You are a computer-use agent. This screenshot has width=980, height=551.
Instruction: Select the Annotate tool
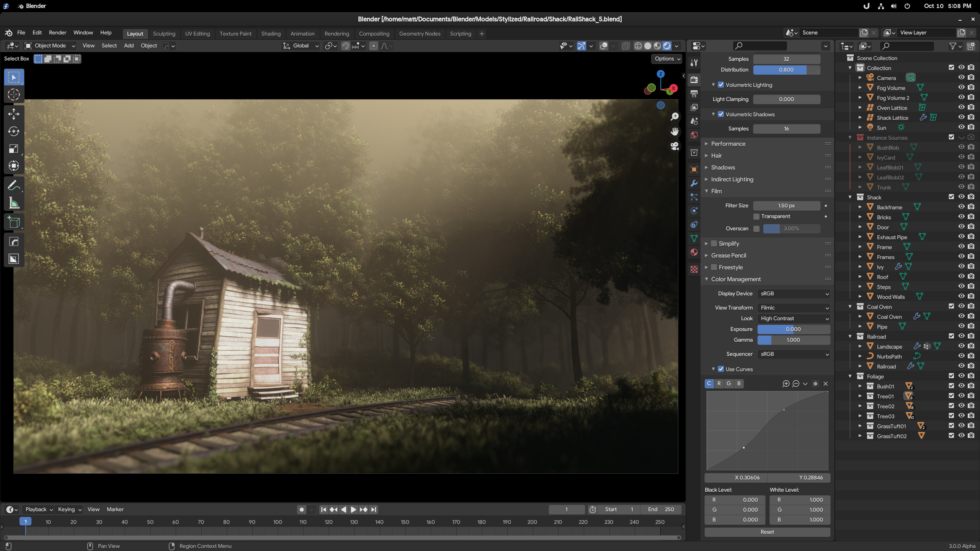click(x=14, y=186)
